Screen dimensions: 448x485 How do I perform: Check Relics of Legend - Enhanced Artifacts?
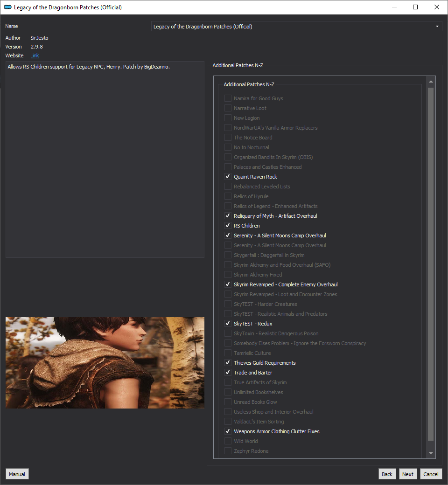pyautogui.click(x=228, y=206)
